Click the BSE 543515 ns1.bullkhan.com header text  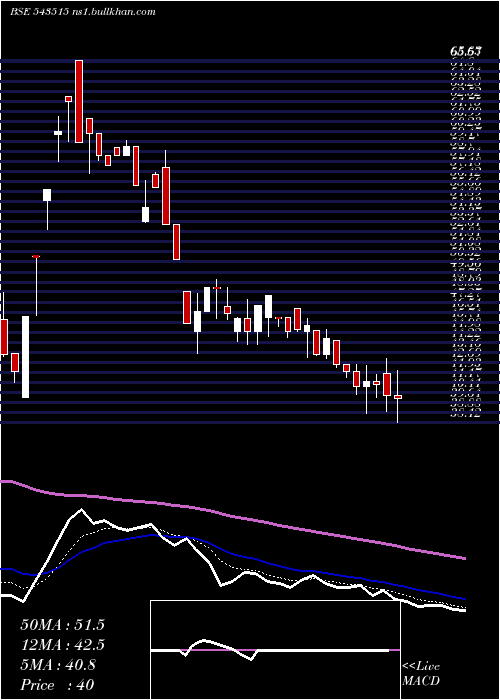tap(83, 12)
